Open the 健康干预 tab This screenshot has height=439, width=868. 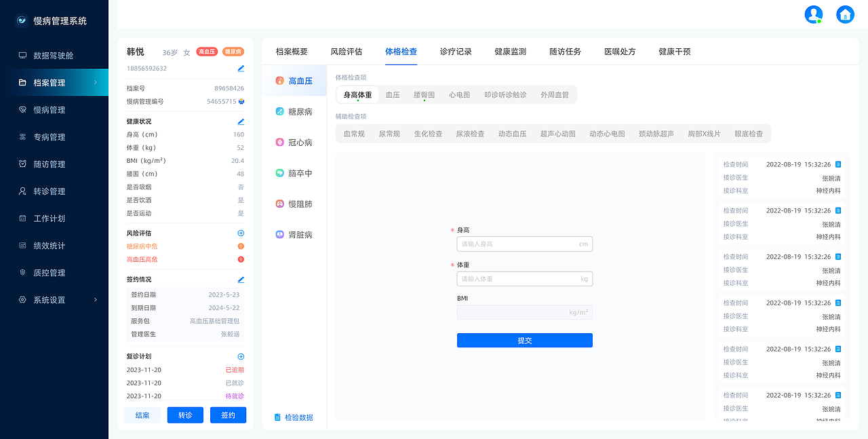pos(675,52)
